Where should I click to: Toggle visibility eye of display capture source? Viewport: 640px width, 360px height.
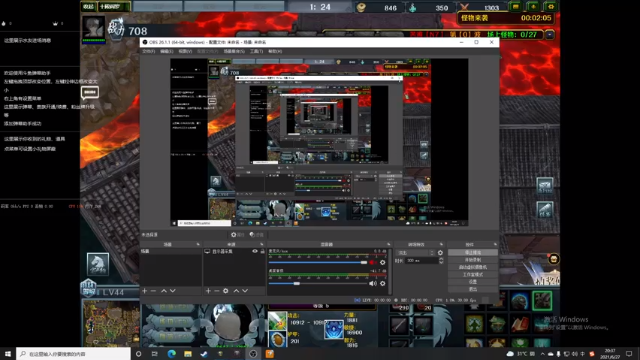pos(255,251)
